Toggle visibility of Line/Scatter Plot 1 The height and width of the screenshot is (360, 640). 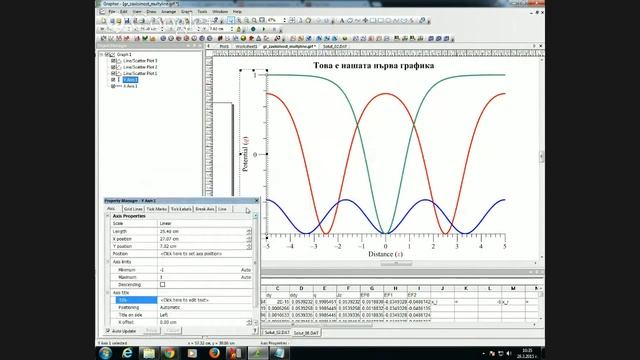pos(113,73)
